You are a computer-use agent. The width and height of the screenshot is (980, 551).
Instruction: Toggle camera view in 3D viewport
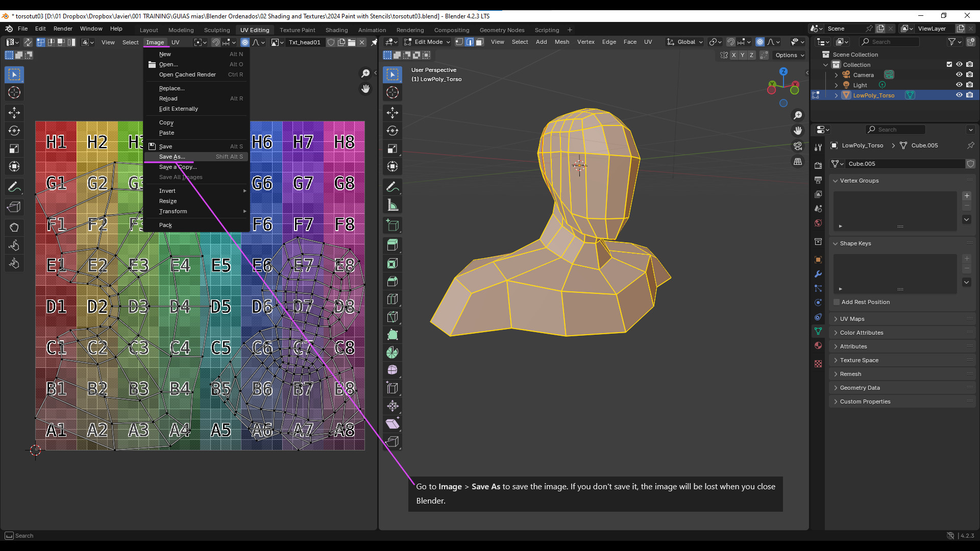[798, 146]
